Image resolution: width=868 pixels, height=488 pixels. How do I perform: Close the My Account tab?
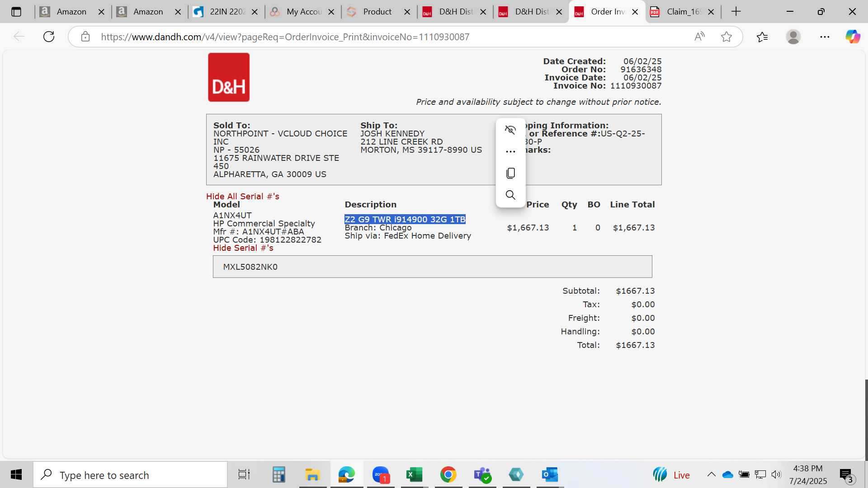pos(331,12)
